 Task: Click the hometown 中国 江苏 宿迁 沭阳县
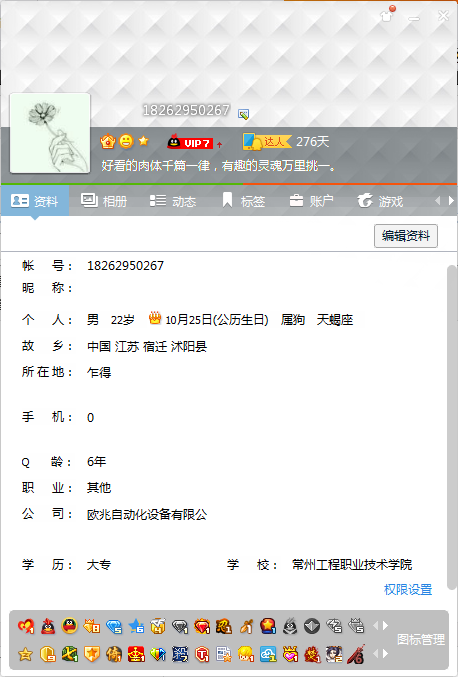point(147,346)
